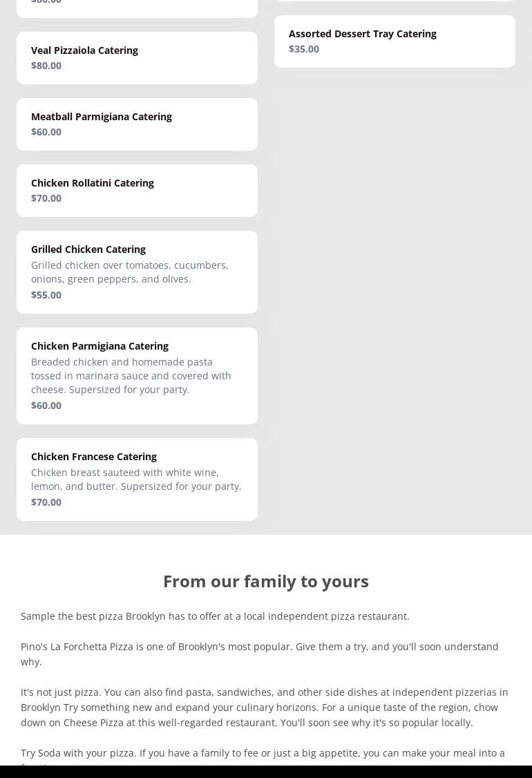Open the Veal Pizzaiola Catering item
Screen dimensions: 532x778
pyautogui.click(x=84, y=50)
